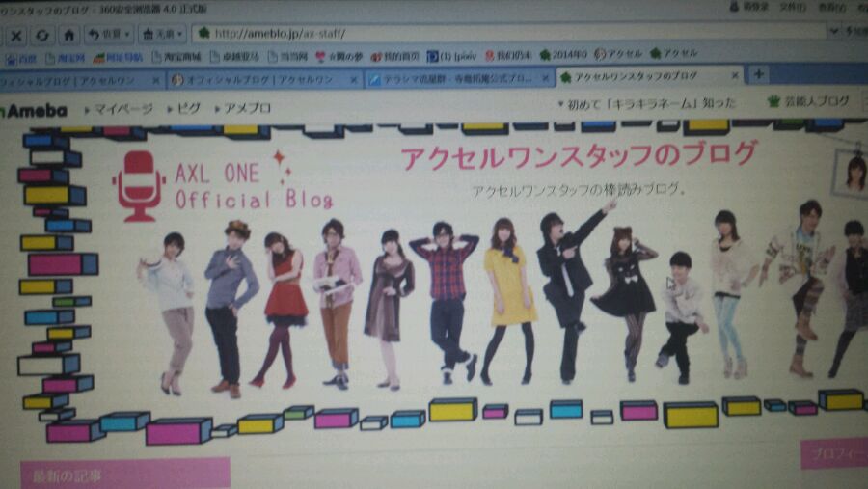
Task: Open the third text menu in title bar
Action: click(x=831, y=7)
